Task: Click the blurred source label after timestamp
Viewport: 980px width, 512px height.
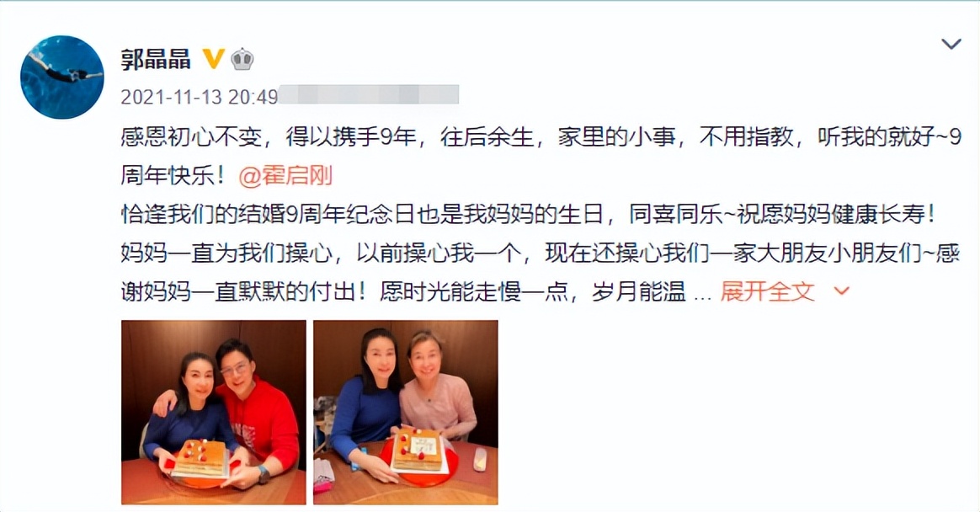Action: click(x=369, y=94)
